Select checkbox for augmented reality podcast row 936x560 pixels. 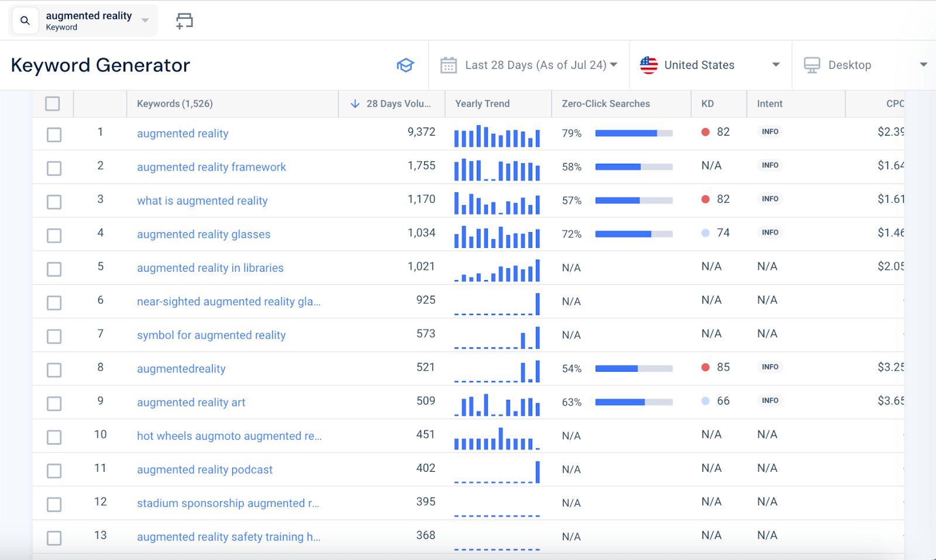click(x=54, y=471)
